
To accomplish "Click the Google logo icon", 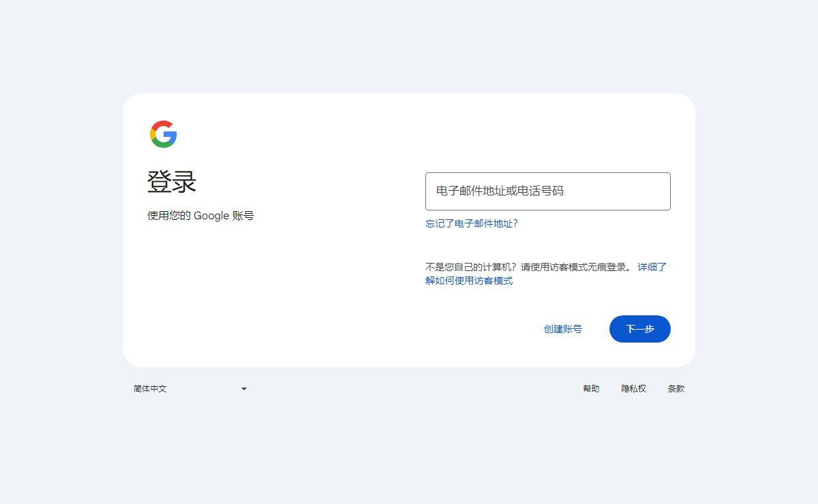I will click(164, 134).
